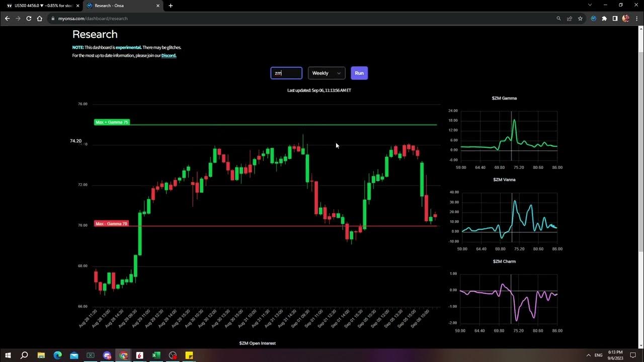Image resolution: width=644 pixels, height=362 pixels.
Task: Open Excel from the taskbar
Action: click(x=156, y=355)
